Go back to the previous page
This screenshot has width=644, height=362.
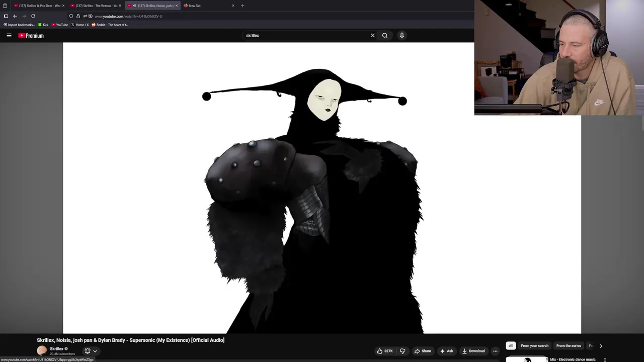pyautogui.click(x=15, y=16)
